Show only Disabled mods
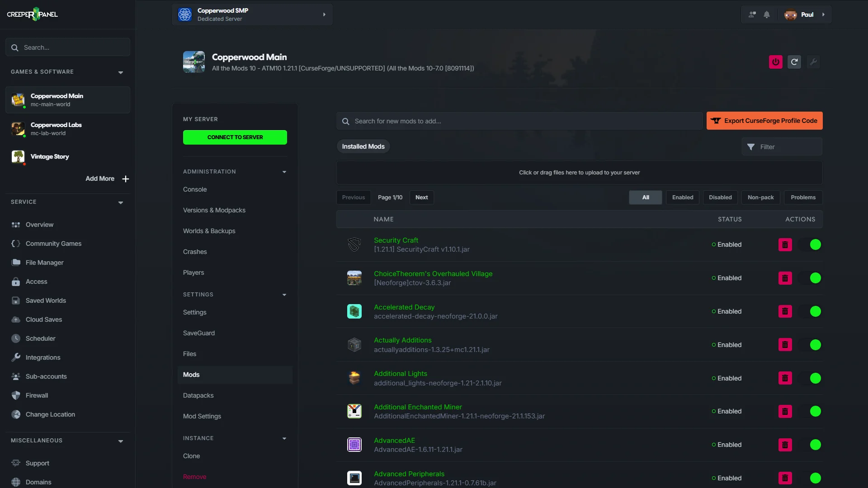Image resolution: width=868 pixels, height=488 pixels. point(720,197)
